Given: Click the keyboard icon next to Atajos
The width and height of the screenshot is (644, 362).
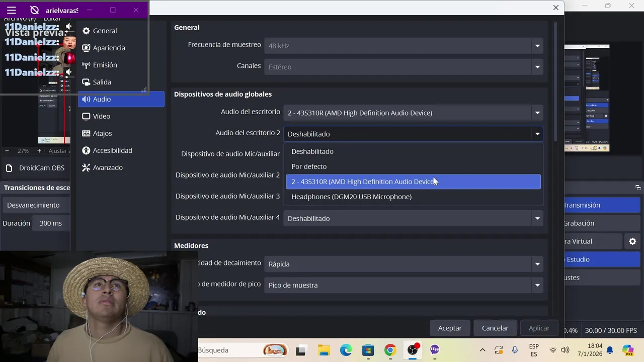Looking at the screenshot, I should pos(86,133).
